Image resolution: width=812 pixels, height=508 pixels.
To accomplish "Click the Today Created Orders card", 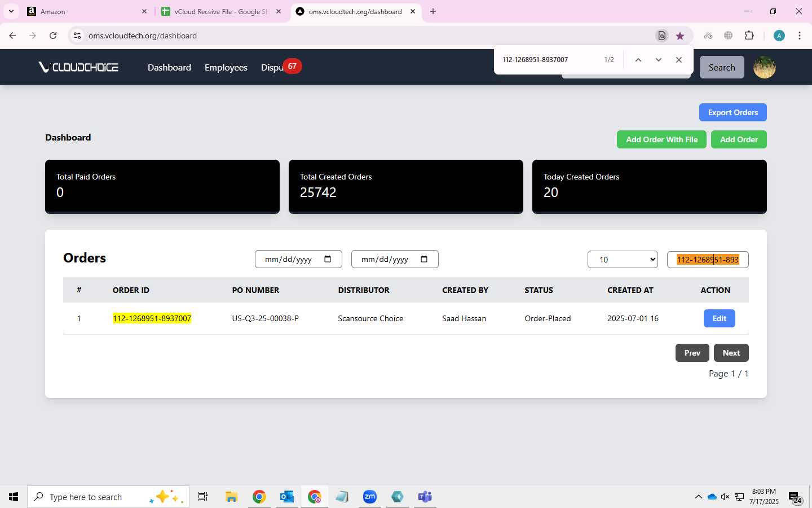I will (x=650, y=187).
